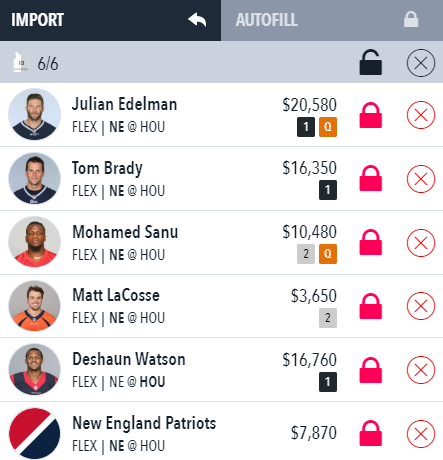Toggle lock on Mohamed Sanu
The height and width of the screenshot is (460, 443).
tap(370, 242)
